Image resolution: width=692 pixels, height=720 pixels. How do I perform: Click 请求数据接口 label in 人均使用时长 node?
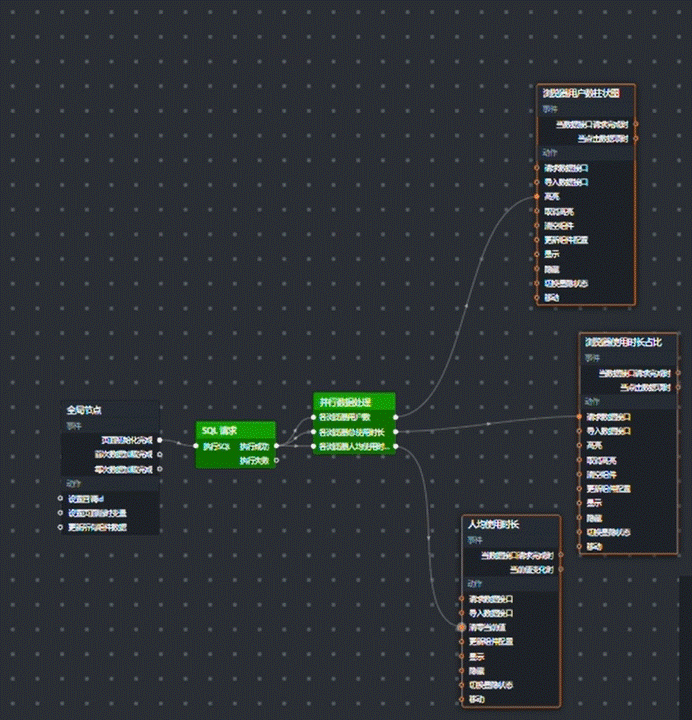491,599
